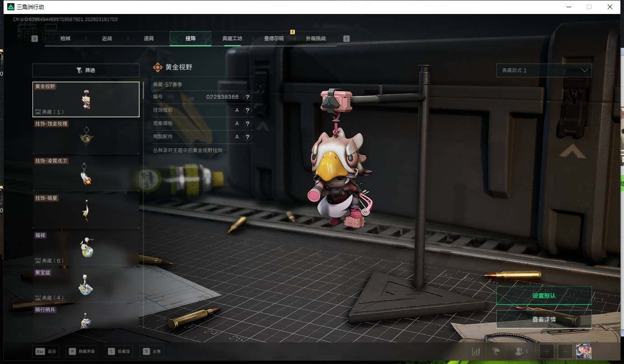Viewport: 624px width, 364px height.
Task: Click the C 收藏馆 button
Action: 119,351
